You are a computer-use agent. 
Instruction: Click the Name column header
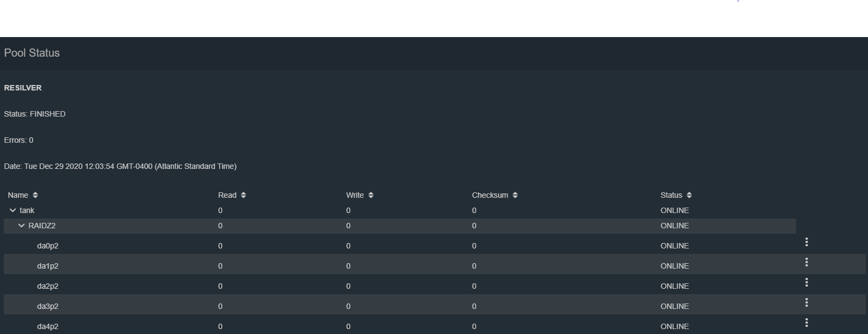coord(18,195)
